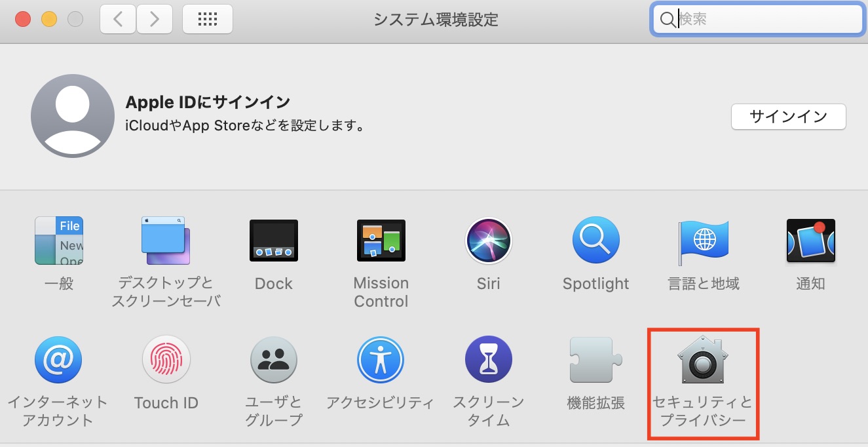Open スクリーンタイム (Screen Time) icon
Viewport: 868px width, 447px height.
click(488, 360)
